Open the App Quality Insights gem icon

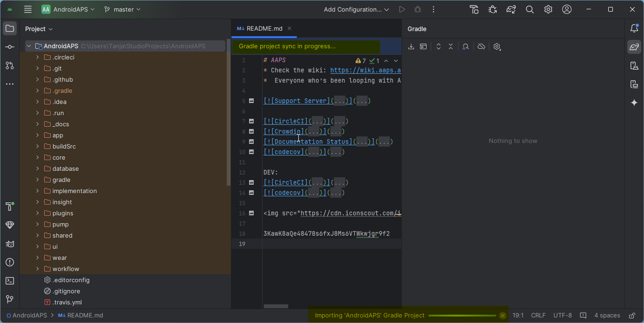(10, 225)
